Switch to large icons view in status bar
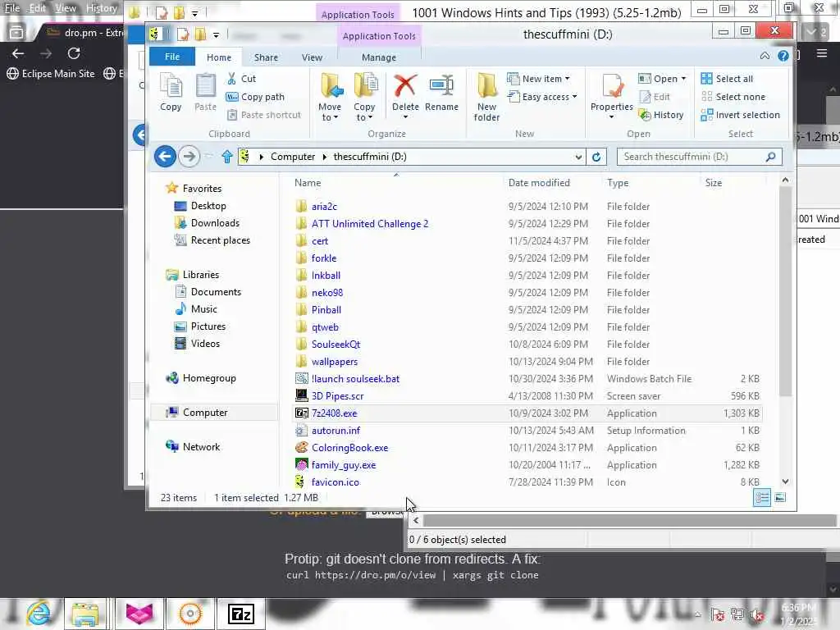 (781, 498)
